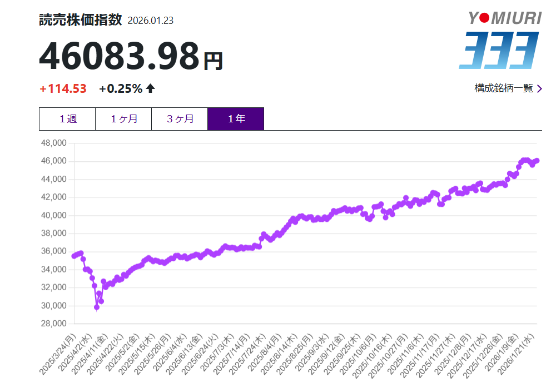The height and width of the screenshot is (392, 556).
Task: Click the red +114.53 change value
Action: (x=63, y=88)
